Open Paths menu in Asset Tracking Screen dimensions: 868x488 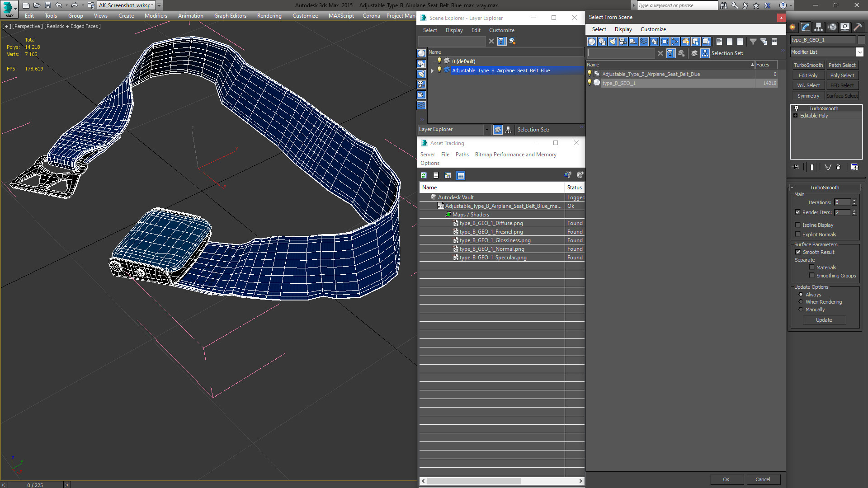pyautogui.click(x=462, y=155)
